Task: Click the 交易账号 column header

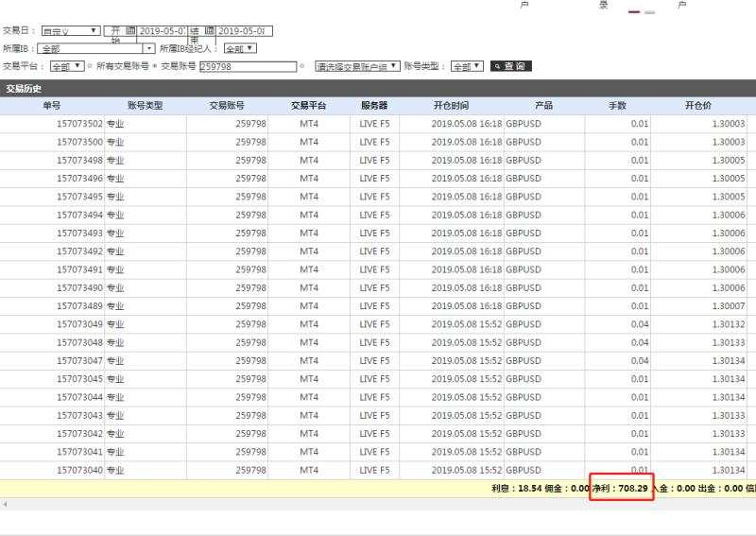Action: [227, 106]
